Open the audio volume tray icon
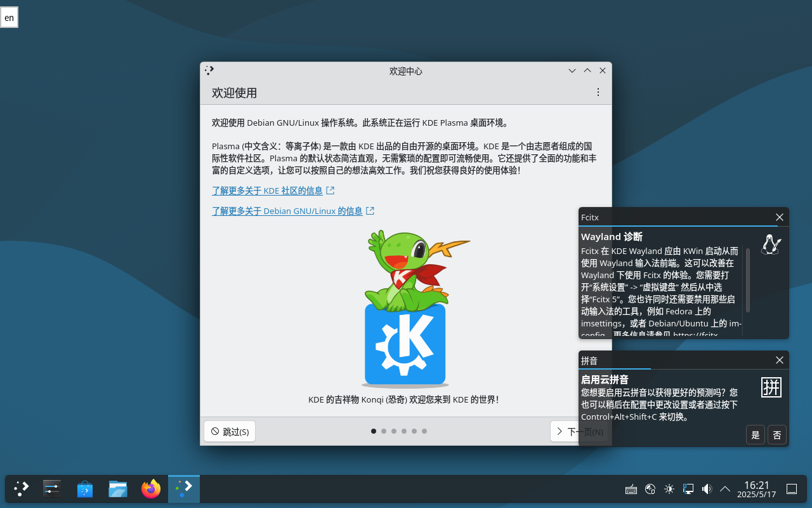 pos(707,489)
